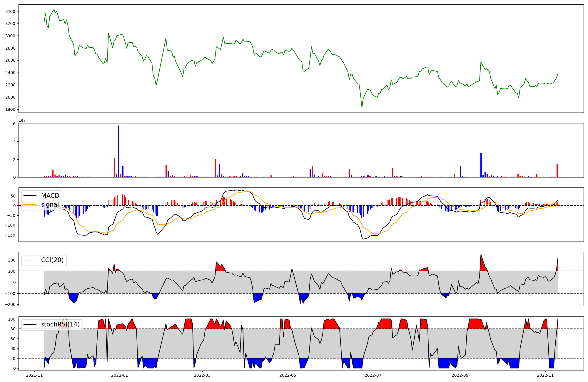Click the 1800 price axis tick label
The height and width of the screenshot is (382, 588).
tap(10, 109)
